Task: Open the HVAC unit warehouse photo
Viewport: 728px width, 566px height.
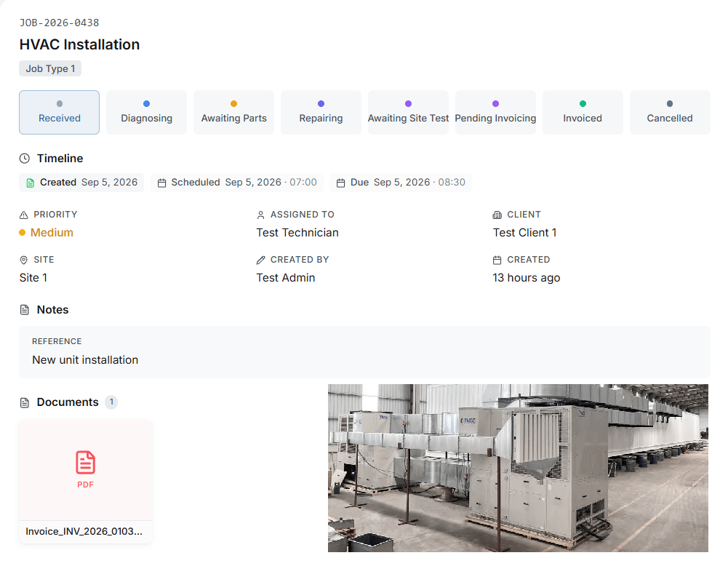Action: (518, 468)
